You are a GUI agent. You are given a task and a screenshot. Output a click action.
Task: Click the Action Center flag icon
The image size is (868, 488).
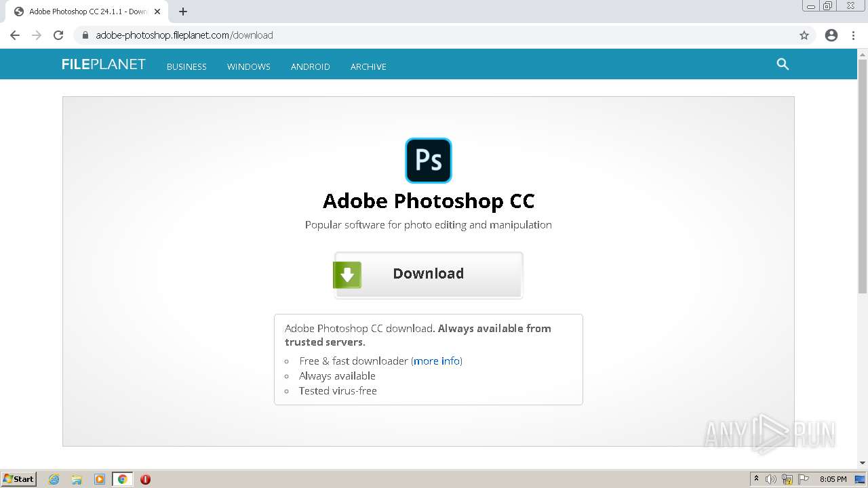click(x=804, y=479)
